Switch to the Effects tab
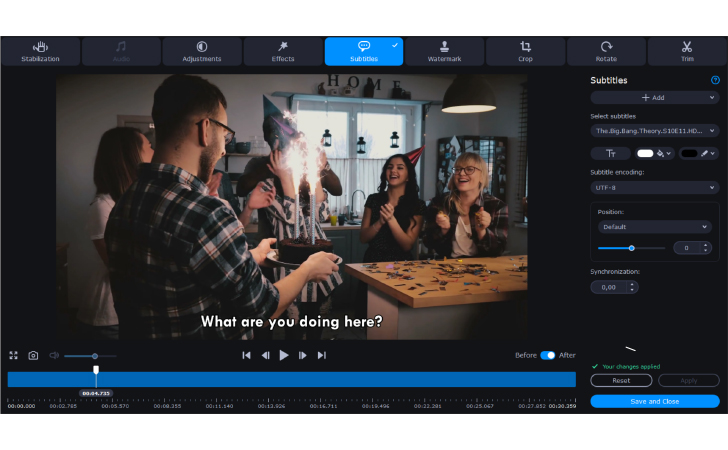 point(283,52)
